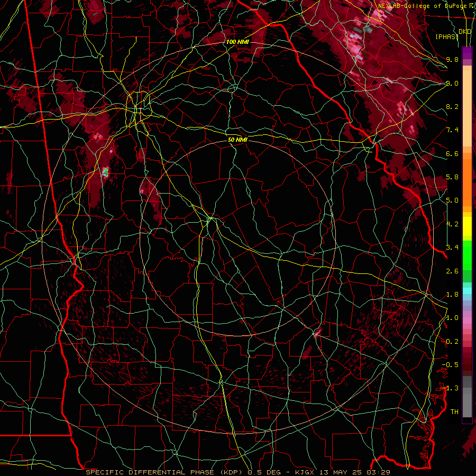The width and height of the screenshot is (476, 476).
Task: Click the 5.8 legend value
Action: (x=452, y=177)
